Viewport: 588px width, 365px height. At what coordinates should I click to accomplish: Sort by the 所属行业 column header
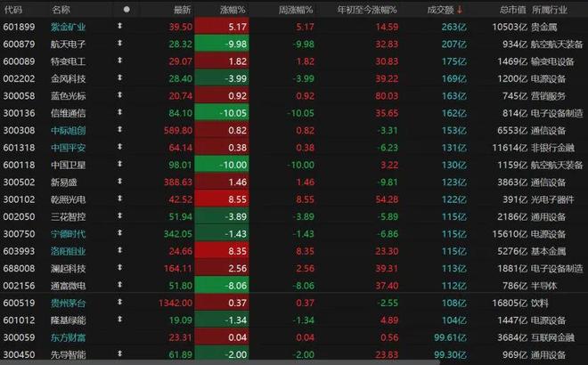pos(550,10)
